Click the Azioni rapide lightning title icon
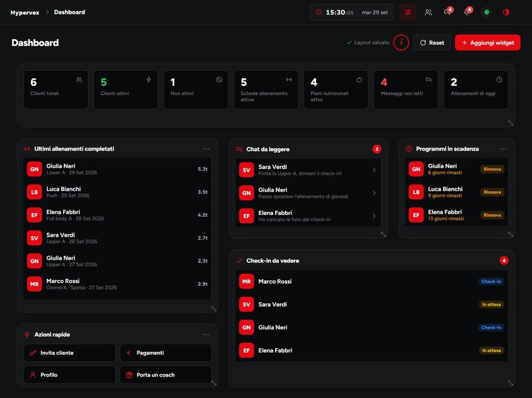 [27, 335]
